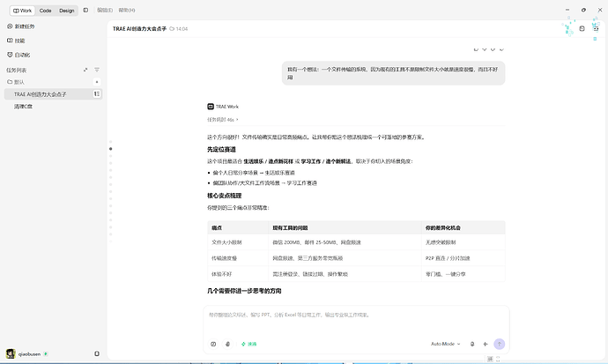
Task: Open the Auto Mode dropdown
Action: pyautogui.click(x=445, y=344)
